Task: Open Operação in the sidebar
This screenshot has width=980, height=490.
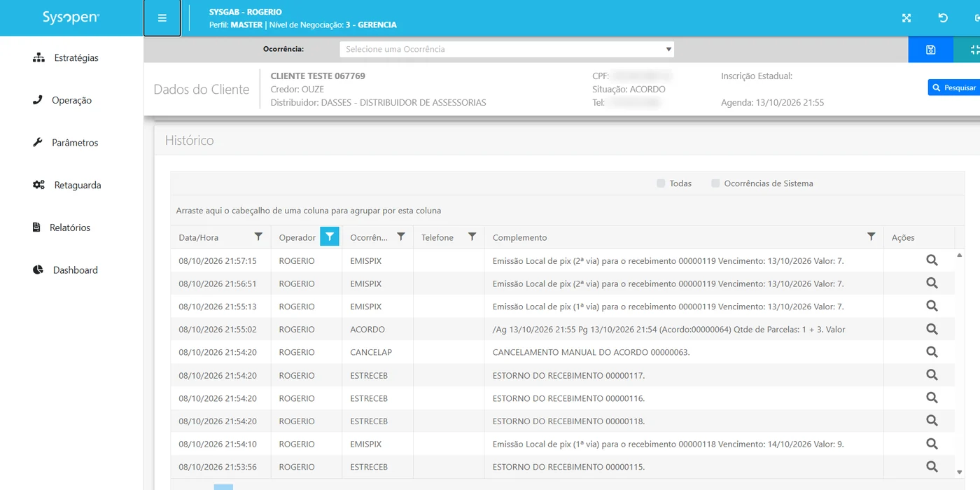Action: [62, 100]
